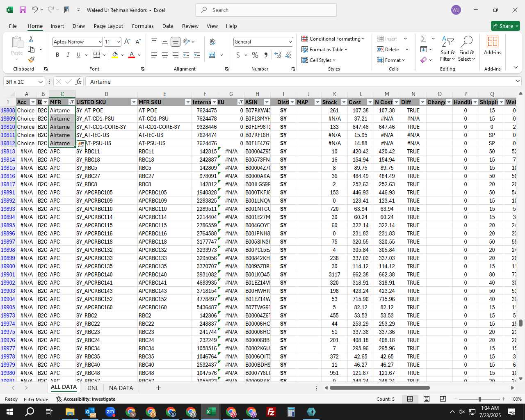
Task: Center align the cell text
Action: 165,55
